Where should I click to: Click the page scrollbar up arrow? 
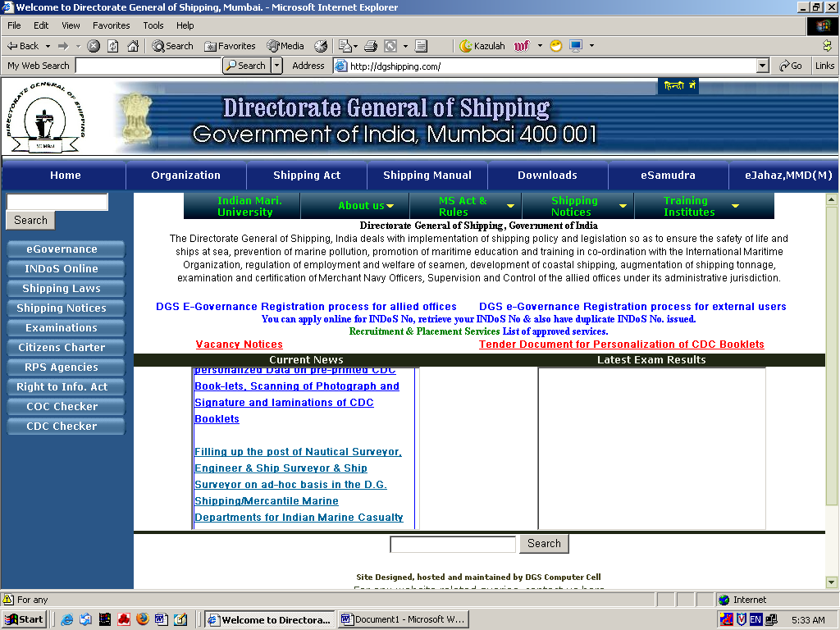pos(832,200)
